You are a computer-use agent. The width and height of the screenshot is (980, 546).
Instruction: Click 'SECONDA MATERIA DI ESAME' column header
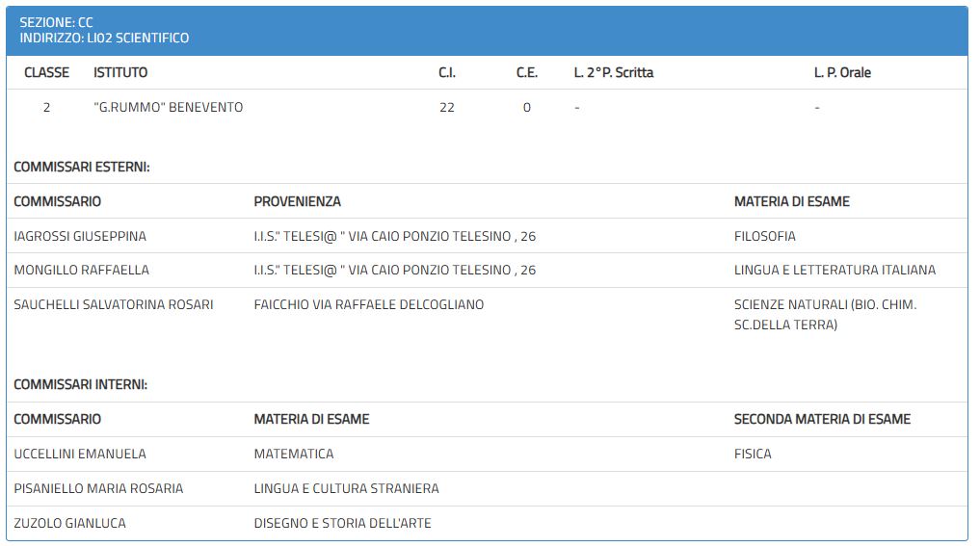823,419
